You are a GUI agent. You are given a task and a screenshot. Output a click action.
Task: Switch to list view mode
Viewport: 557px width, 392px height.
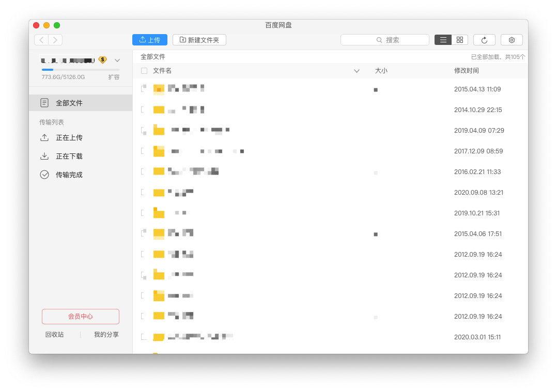(443, 40)
